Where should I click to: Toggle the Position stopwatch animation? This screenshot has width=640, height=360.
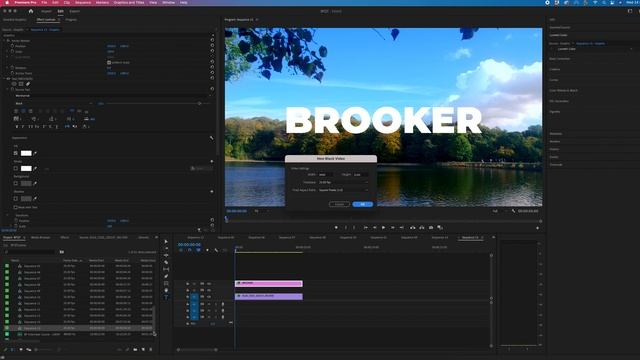(12, 46)
